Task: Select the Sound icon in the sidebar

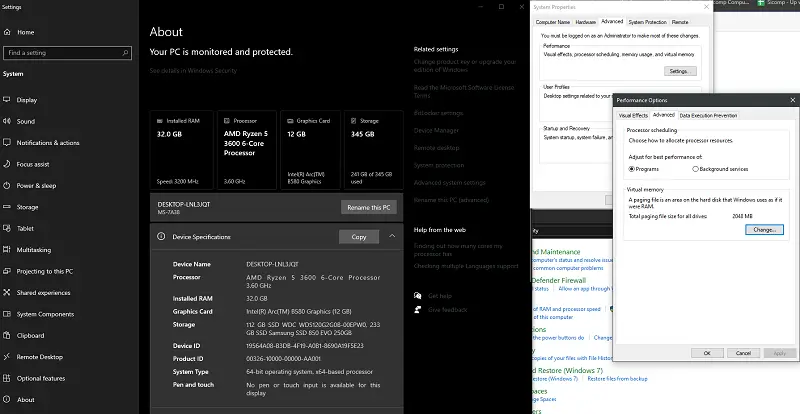Action: pyautogui.click(x=7, y=121)
